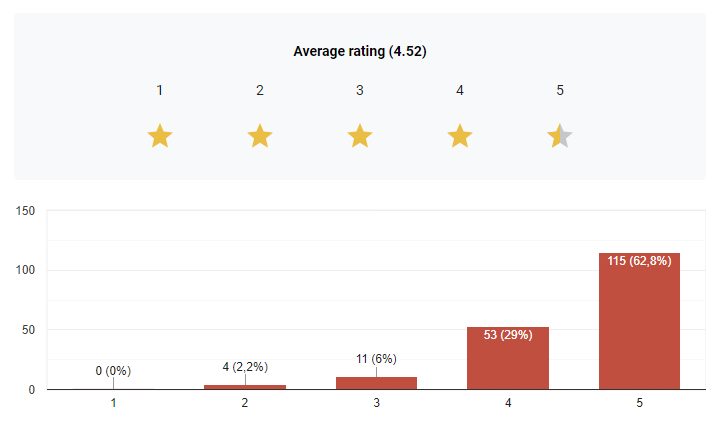
Task: Click the 11 (6%) data label
Action: pos(376,358)
